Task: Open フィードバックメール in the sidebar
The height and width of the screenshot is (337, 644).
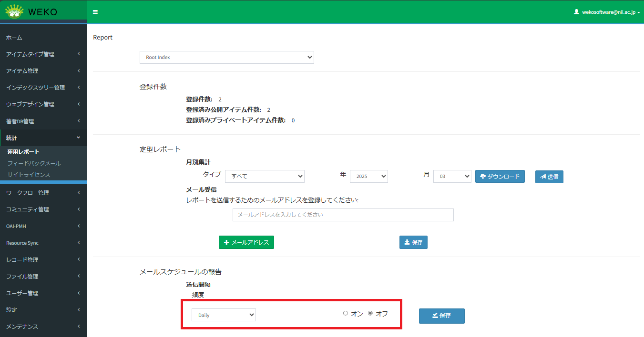Action: pos(34,163)
